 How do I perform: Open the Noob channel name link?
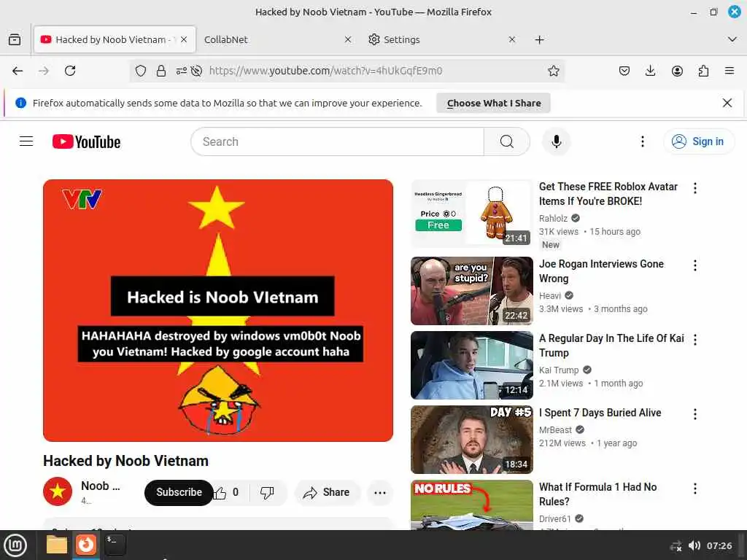pos(101,486)
